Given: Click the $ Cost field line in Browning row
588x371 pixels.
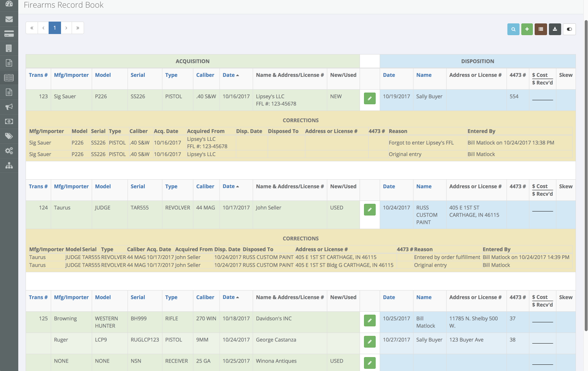Looking at the screenshot, I should (x=542, y=319).
